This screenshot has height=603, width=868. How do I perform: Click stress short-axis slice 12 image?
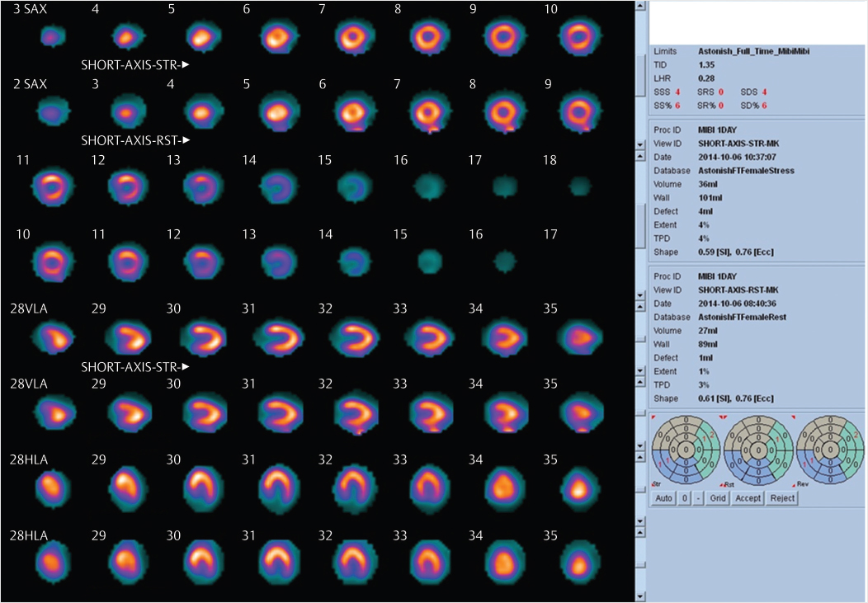(123, 186)
